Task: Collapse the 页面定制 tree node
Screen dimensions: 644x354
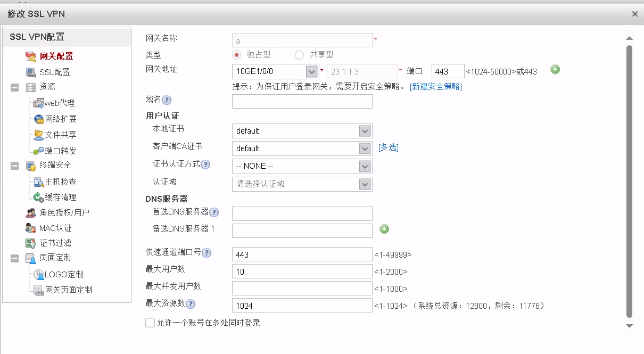Action: 15,259
